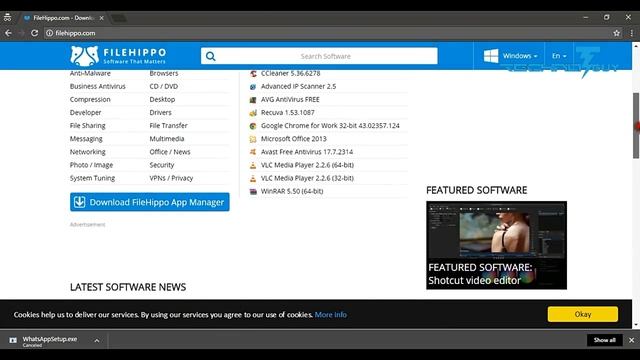Click Advanced IP Scanner icon
The width and height of the screenshot is (640, 360).
coord(253,87)
